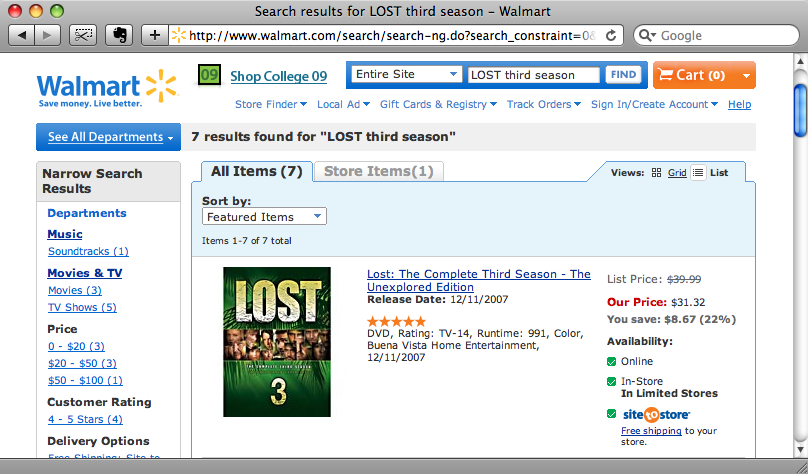Open the Soundtracks (1) filter link

click(88, 251)
